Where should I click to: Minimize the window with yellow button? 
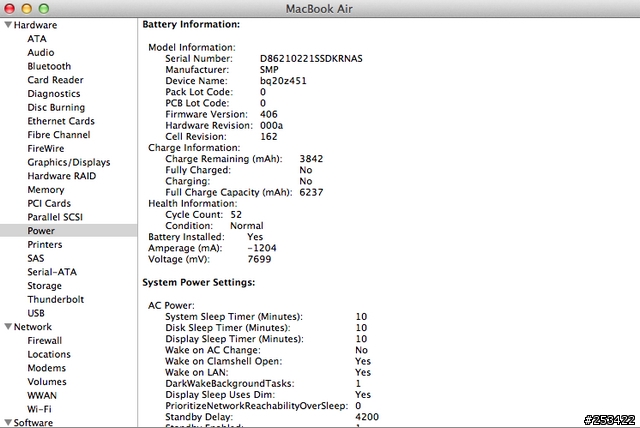tap(26, 8)
